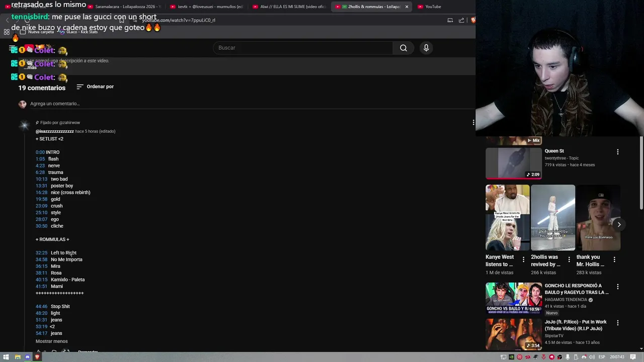
Task: Open the Queen St mix thumbnail
Action: click(513, 162)
